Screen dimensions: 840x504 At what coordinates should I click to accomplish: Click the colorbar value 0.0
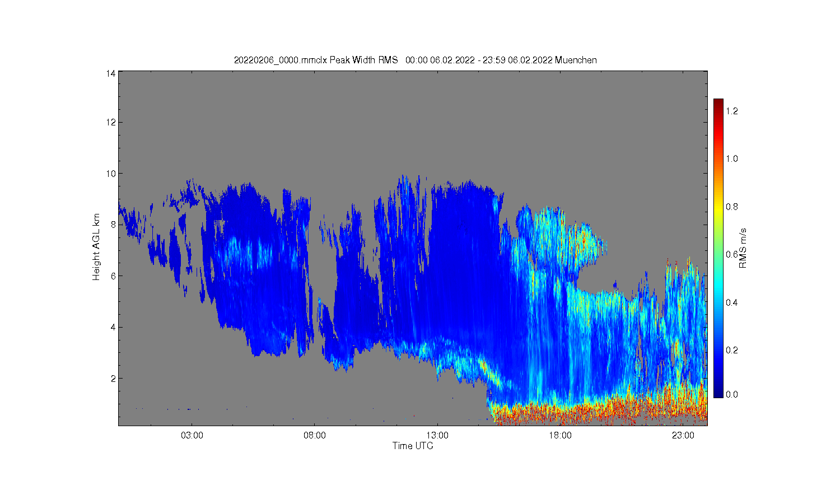pyautogui.click(x=732, y=395)
